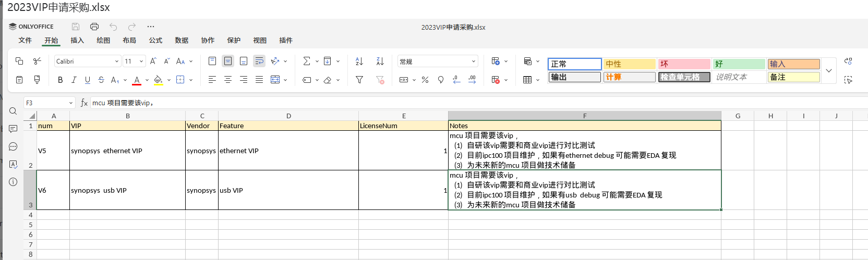Apply the filter funnel icon
Image resolution: width=868 pixels, height=260 pixels.
tap(359, 80)
